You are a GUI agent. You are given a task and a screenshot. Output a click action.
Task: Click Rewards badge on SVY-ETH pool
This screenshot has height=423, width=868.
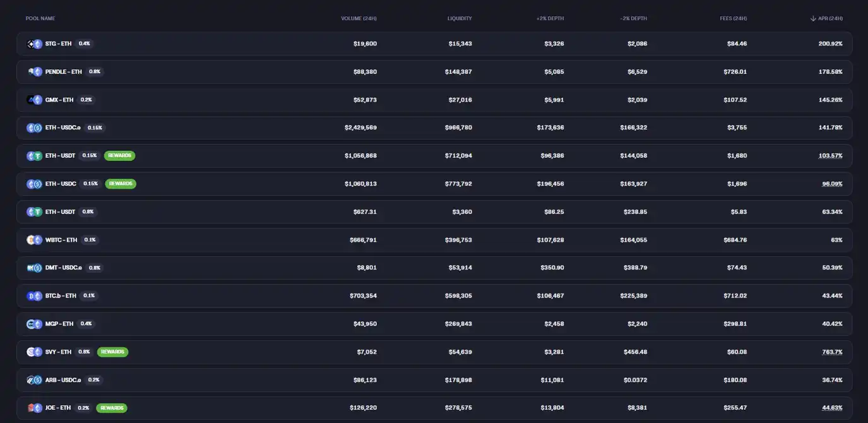click(112, 352)
